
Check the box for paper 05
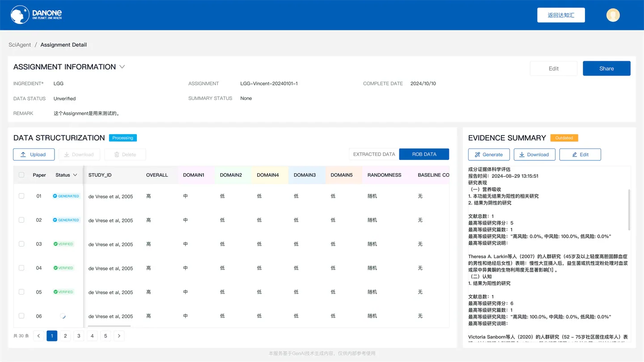click(x=21, y=292)
